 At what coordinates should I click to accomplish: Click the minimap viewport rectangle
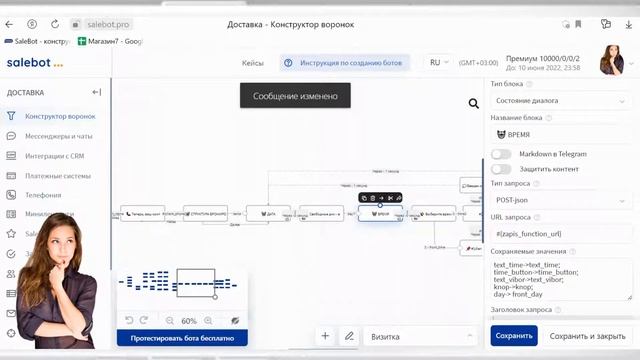(196, 282)
